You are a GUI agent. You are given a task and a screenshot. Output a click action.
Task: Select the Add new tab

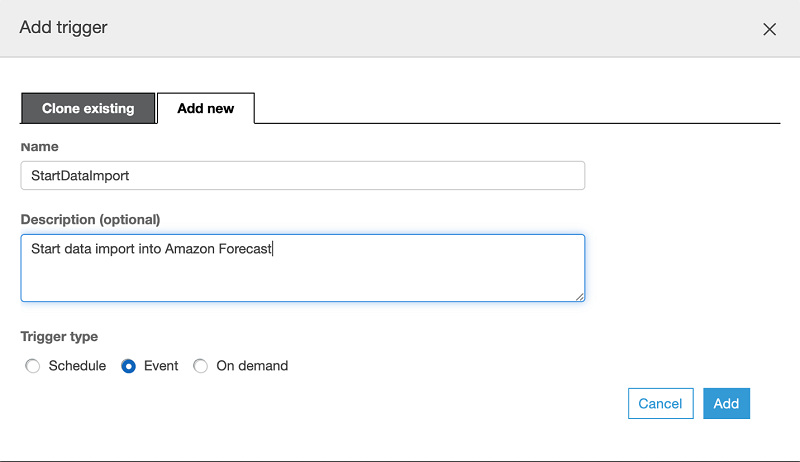coord(205,108)
